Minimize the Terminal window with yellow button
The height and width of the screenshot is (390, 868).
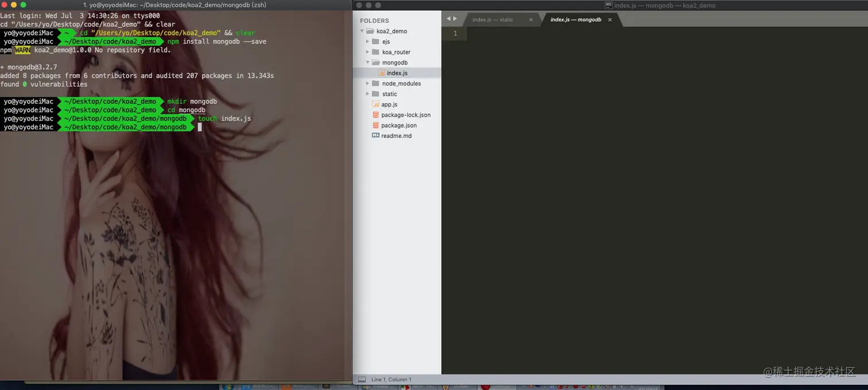pyautogui.click(x=14, y=5)
